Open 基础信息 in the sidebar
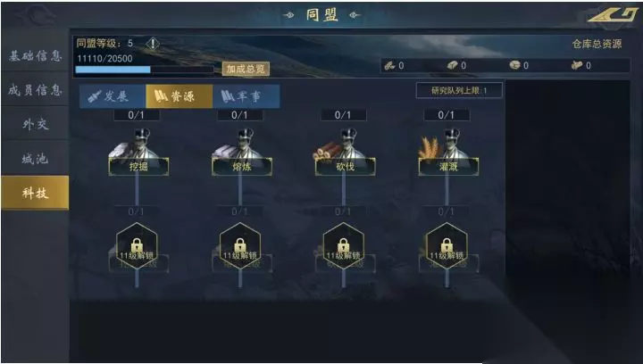 click(35, 55)
